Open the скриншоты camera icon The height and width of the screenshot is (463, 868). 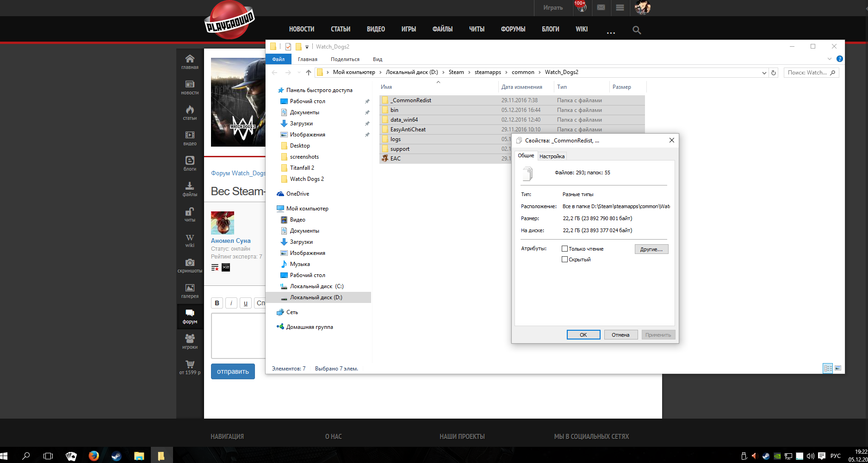[x=190, y=265]
